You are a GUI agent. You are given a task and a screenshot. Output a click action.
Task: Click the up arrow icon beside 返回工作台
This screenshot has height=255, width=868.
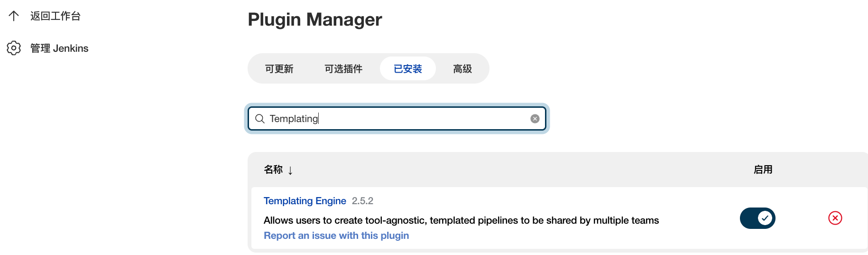[14, 16]
